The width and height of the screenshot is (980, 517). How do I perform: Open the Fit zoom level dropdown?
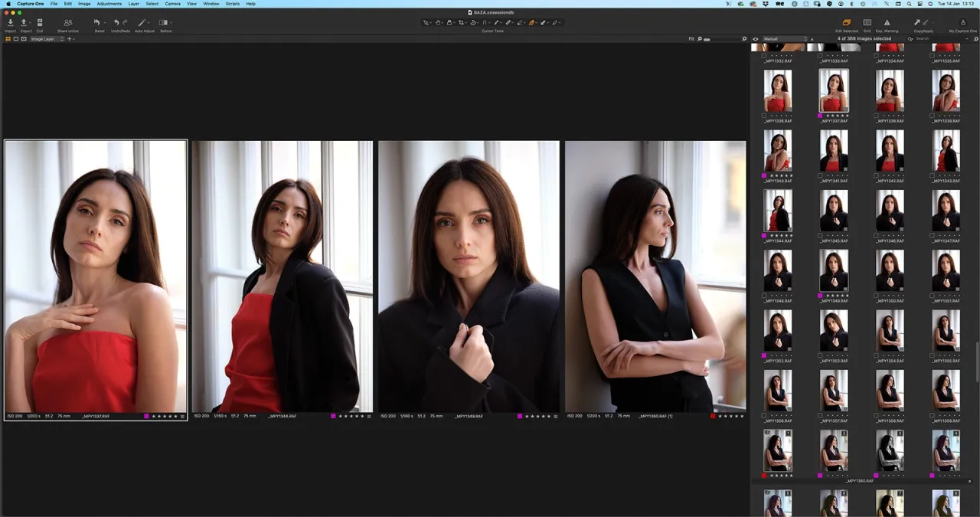click(691, 38)
